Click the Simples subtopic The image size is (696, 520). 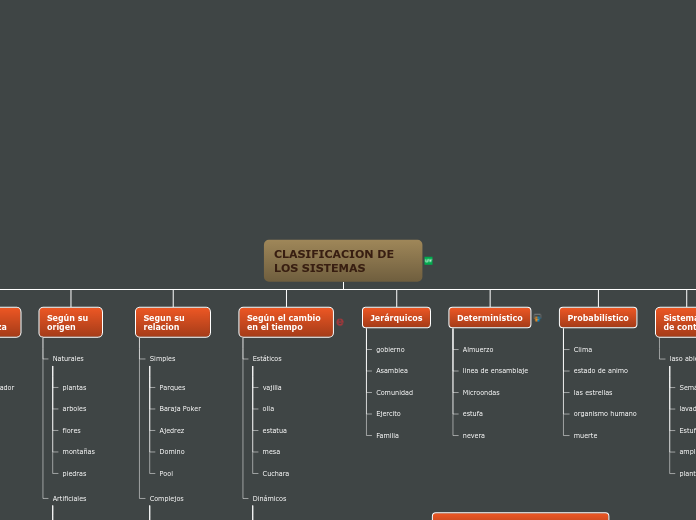(x=162, y=358)
